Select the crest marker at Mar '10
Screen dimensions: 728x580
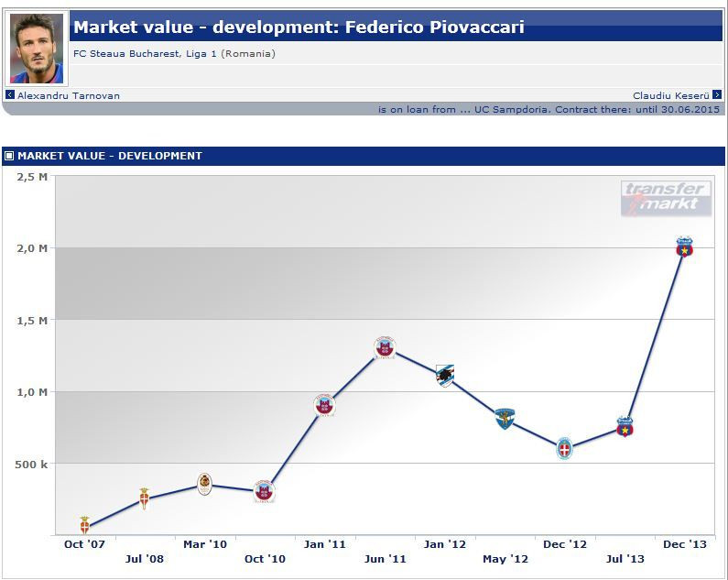205,484
